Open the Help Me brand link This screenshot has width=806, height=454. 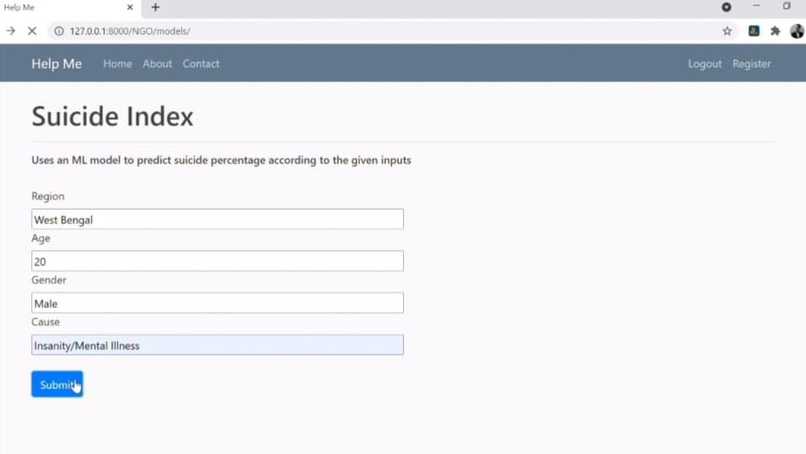point(57,64)
